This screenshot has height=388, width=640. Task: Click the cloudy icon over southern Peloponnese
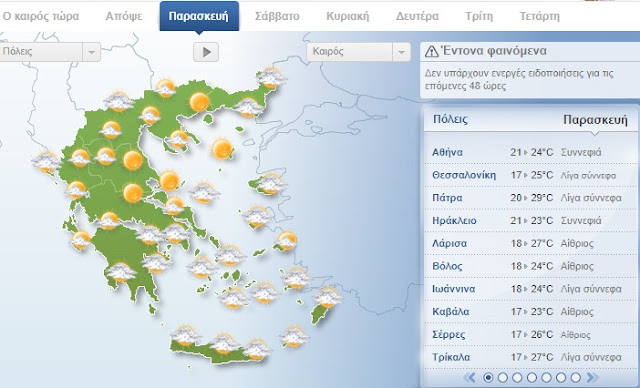pos(121,272)
